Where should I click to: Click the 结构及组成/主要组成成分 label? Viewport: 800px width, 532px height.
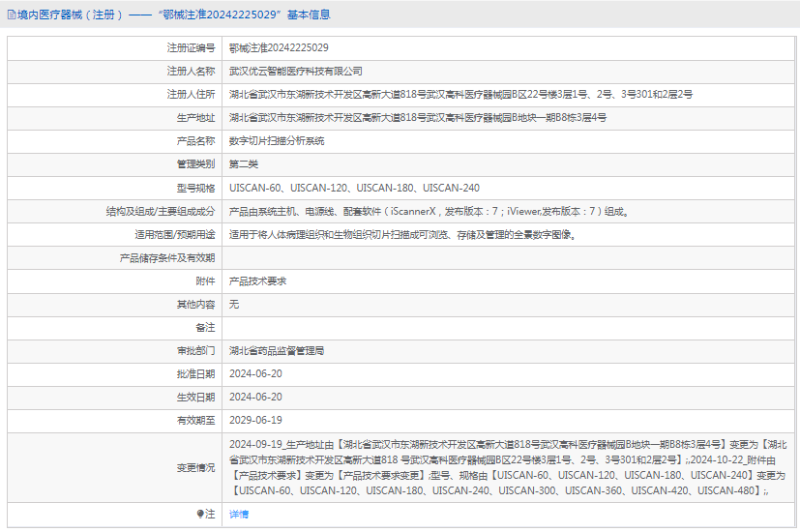(x=161, y=211)
